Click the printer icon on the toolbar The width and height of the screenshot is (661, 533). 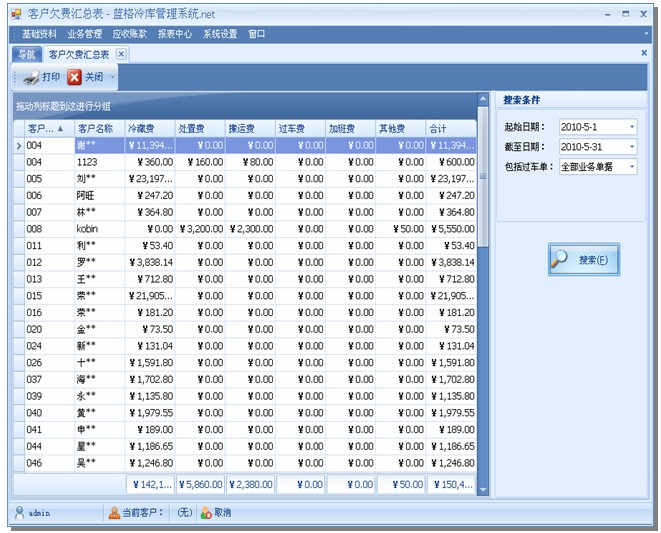coord(30,77)
